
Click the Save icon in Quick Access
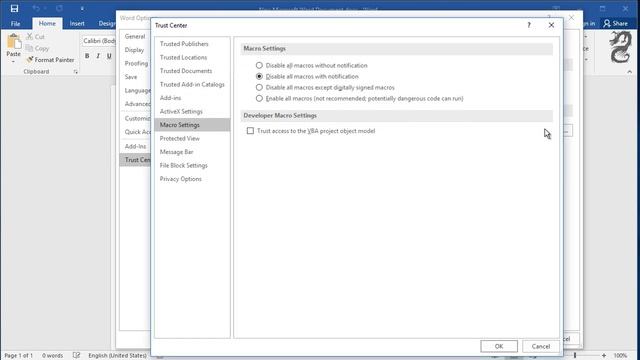click(x=14, y=8)
